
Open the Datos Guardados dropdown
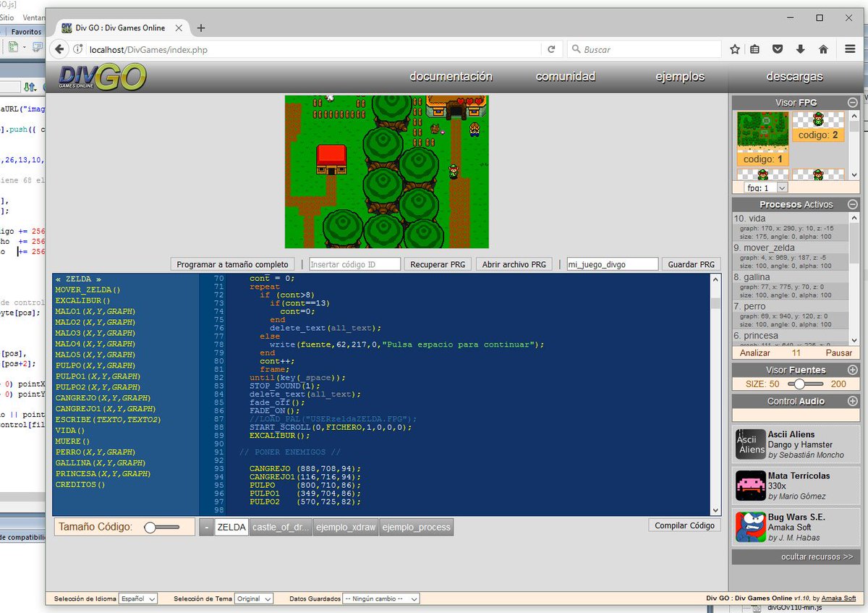381,599
